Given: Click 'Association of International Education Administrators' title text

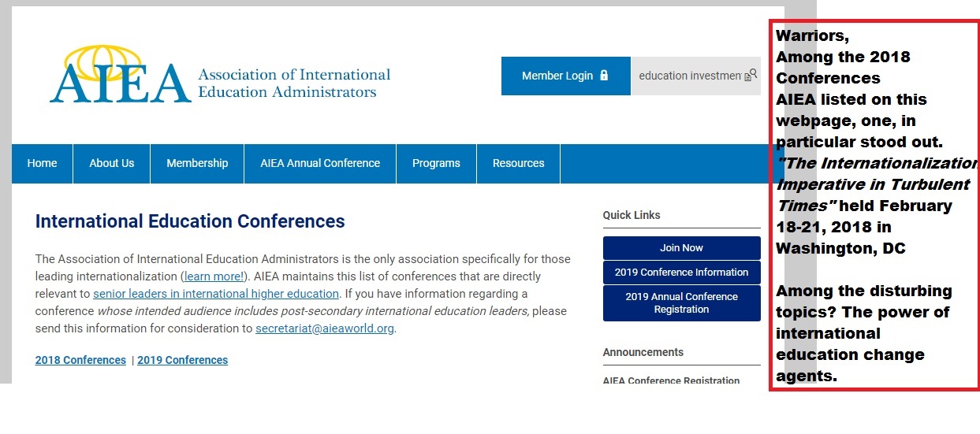Looking at the screenshot, I should [293, 83].
